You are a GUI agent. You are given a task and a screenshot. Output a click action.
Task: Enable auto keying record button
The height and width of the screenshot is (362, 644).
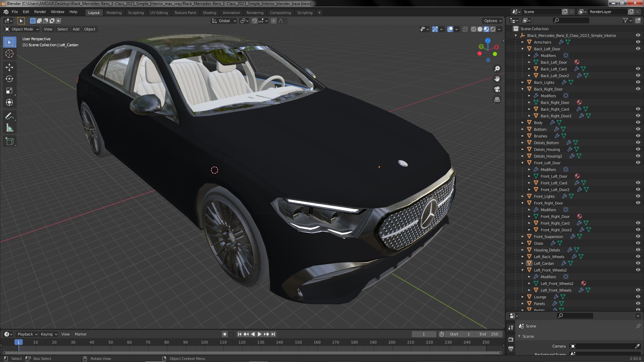[225, 334]
